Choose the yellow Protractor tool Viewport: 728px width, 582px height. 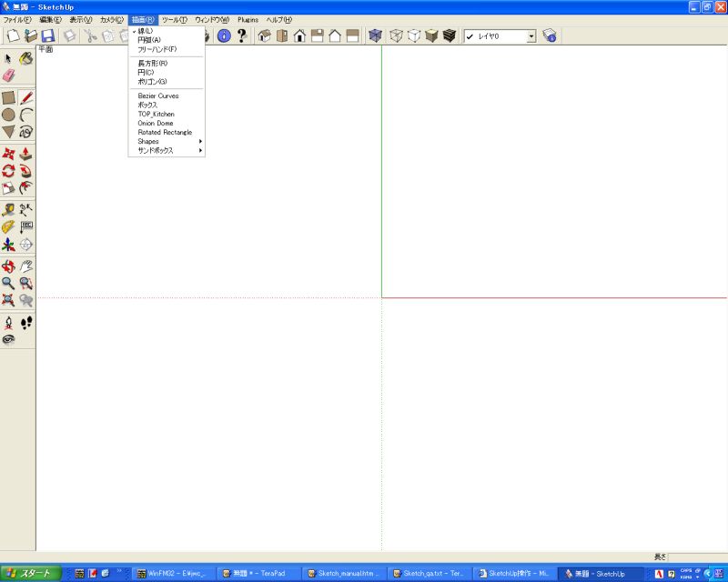tap(8, 227)
